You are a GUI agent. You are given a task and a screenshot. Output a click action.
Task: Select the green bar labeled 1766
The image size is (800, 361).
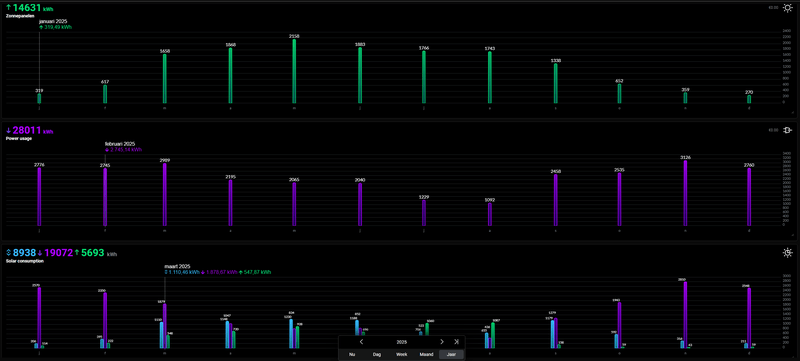coord(423,77)
